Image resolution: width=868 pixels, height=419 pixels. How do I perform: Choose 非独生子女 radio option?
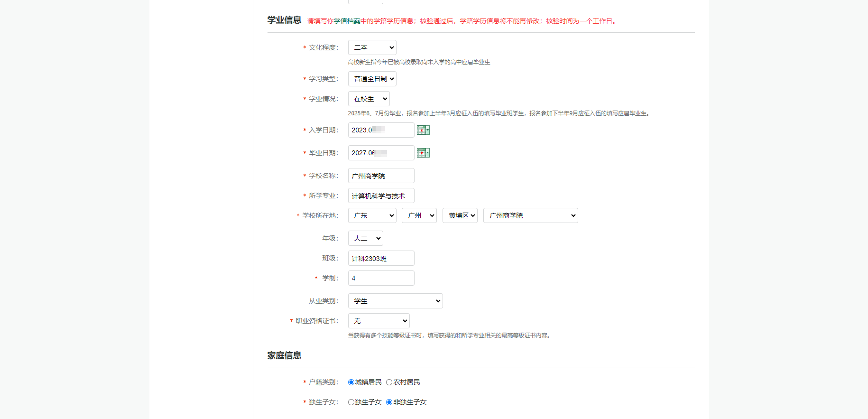click(x=389, y=402)
